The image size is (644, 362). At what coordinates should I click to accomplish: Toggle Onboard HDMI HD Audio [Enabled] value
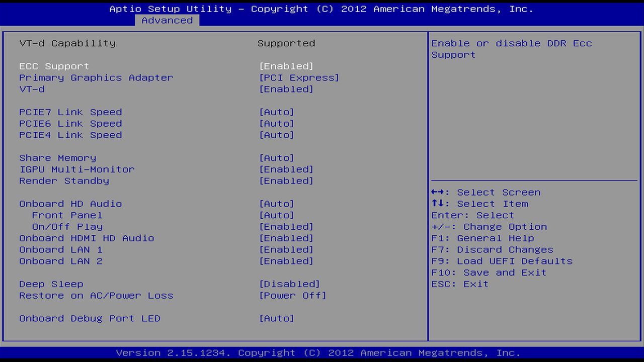point(286,238)
